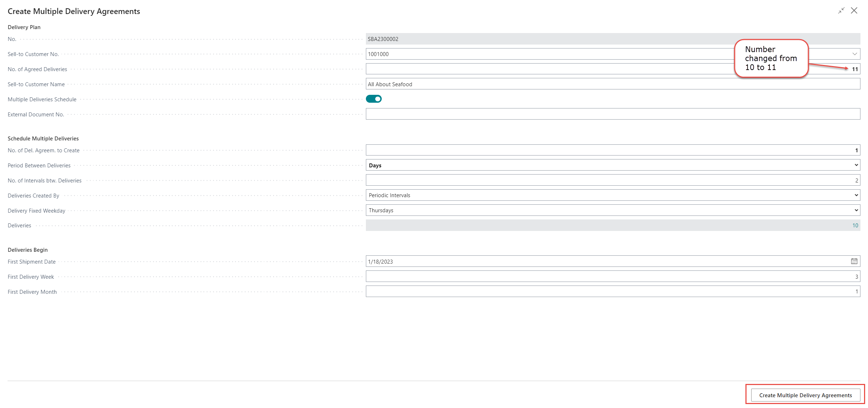Click the Deliveries count link showing 10
This screenshot has width=868, height=408.
855,226
